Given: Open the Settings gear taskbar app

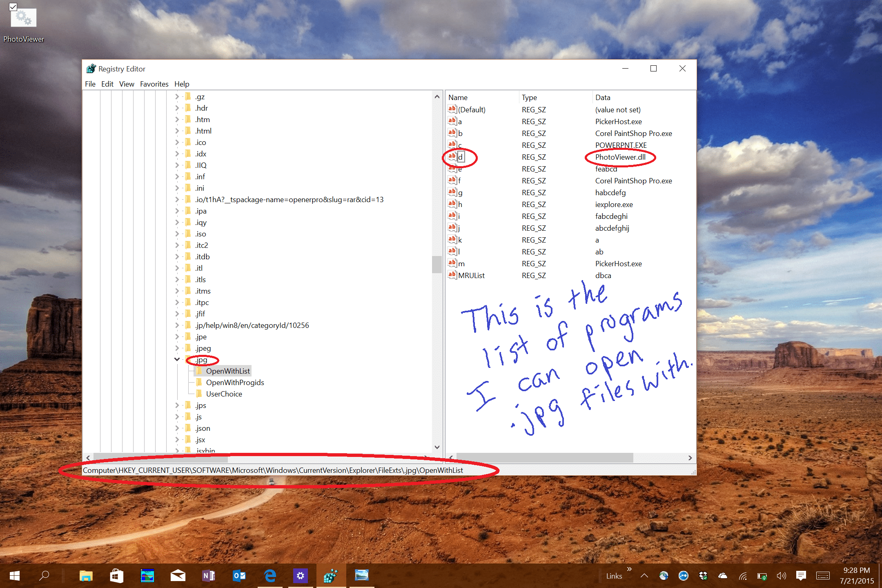Looking at the screenshot, I should (x=301, y=576).
